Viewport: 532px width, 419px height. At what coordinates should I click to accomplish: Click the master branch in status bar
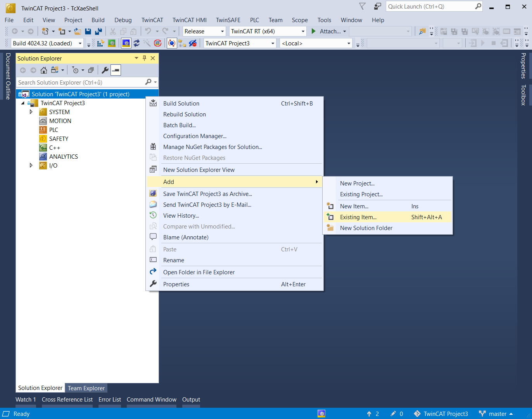coord(497,414)
